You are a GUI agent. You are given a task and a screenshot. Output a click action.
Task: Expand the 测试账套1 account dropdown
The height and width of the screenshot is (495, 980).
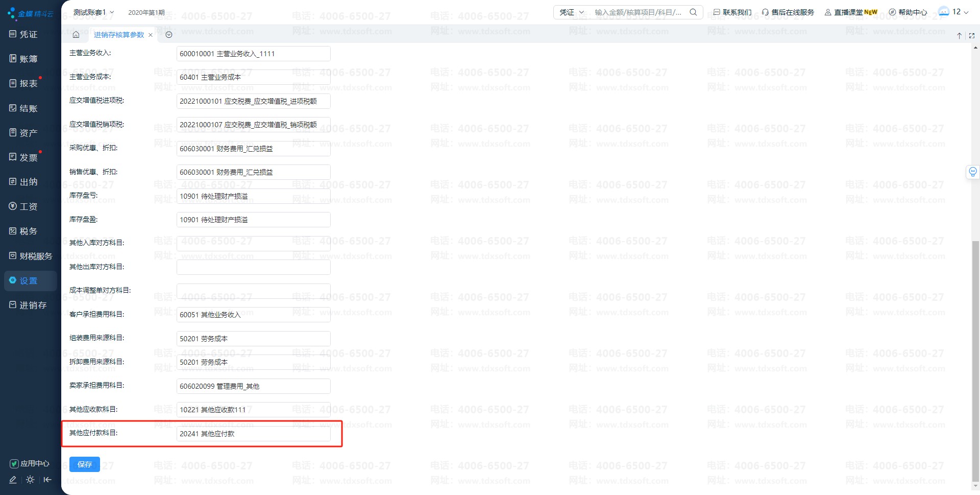click(94, 12)
